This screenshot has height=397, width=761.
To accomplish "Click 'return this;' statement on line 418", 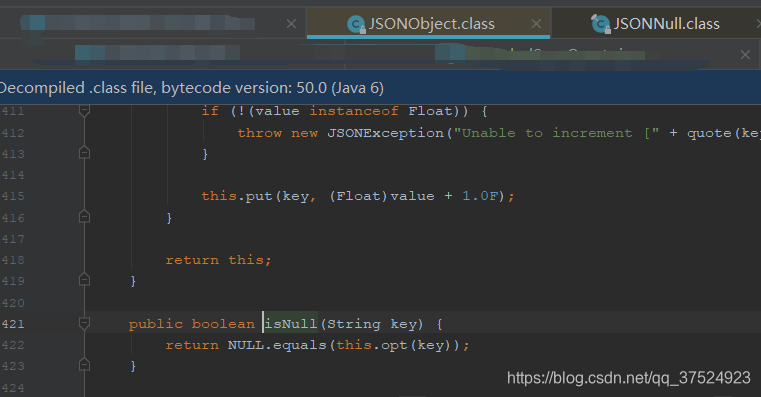I will [218, 260].
